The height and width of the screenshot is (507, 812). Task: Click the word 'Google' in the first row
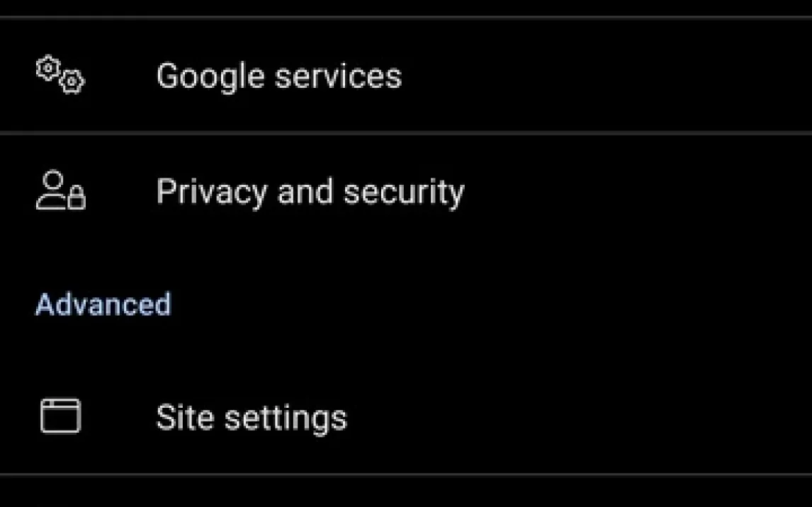[210, 76]
